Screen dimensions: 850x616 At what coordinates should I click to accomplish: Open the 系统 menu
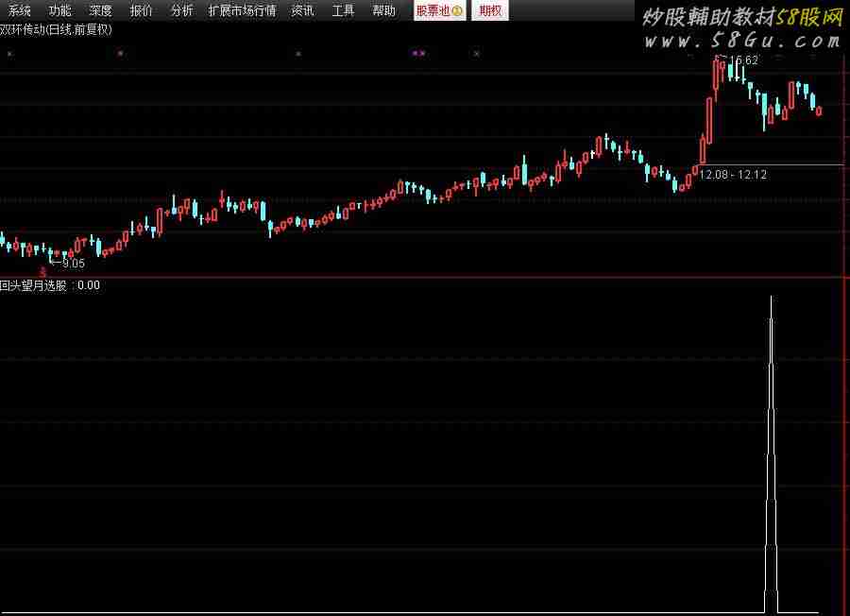(19, 10)
